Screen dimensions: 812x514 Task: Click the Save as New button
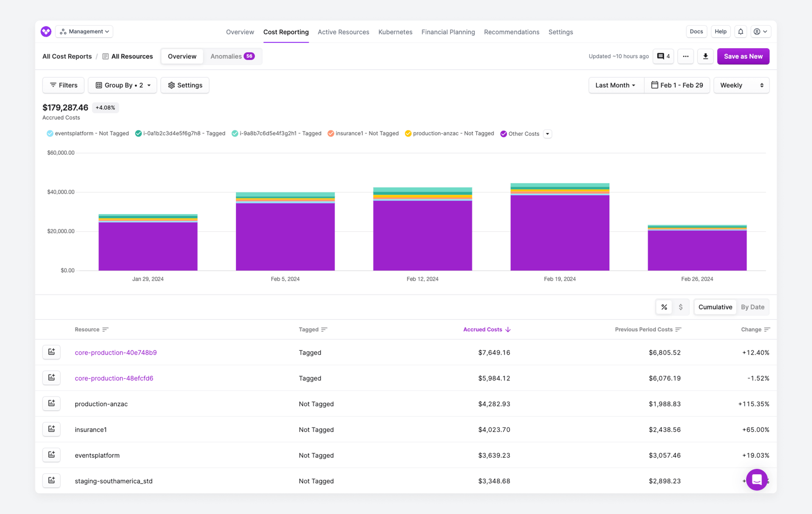pos(743,56)
